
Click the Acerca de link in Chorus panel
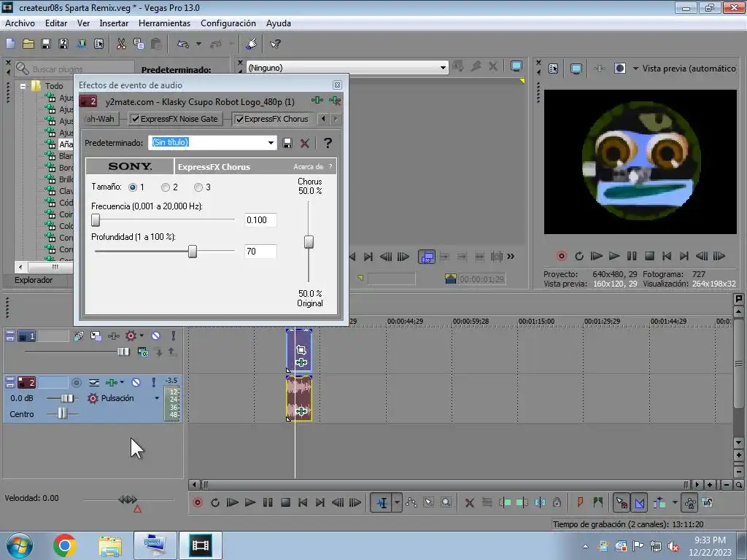point(308,167)
